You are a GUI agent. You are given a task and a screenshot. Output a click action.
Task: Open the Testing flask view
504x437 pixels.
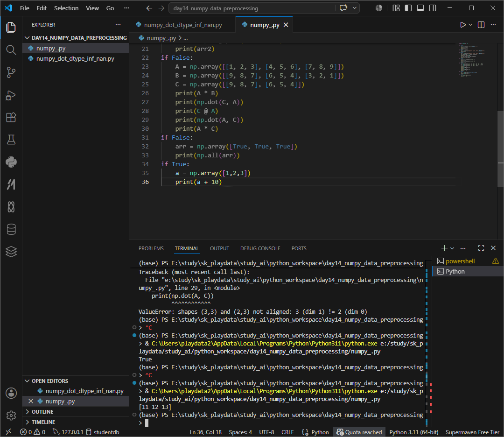coord(11,140)
